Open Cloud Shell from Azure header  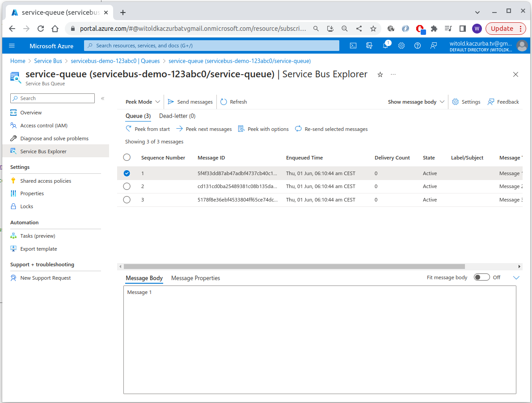(x=353, y=46)
